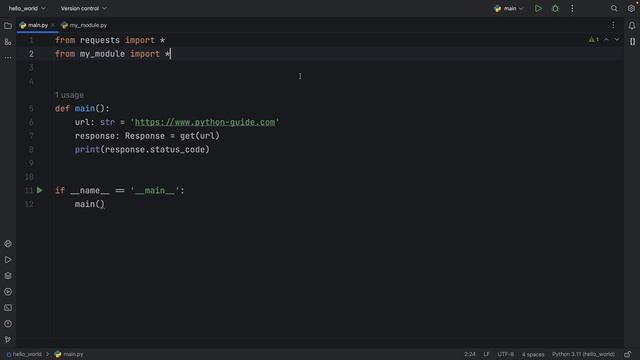640x360 pixels.
Task: Open more run actions menu
Action: [572, 9]
